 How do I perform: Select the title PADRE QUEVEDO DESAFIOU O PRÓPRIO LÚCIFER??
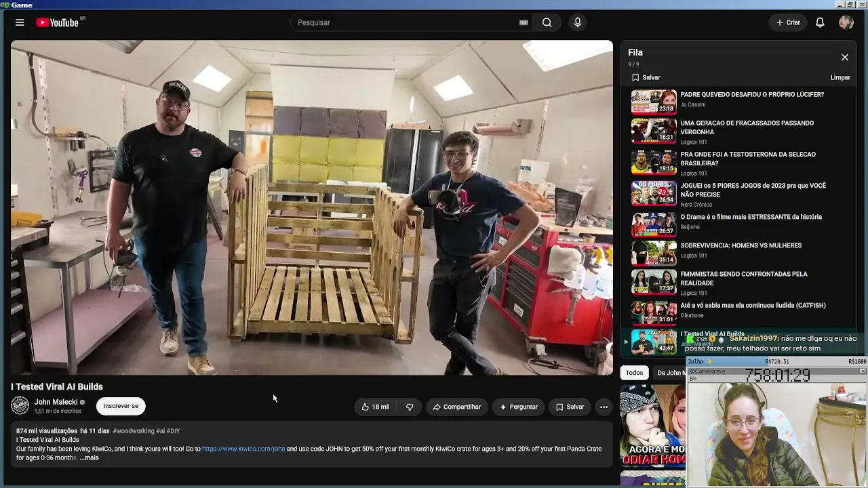pyautogui.click(x=752, y=95)
